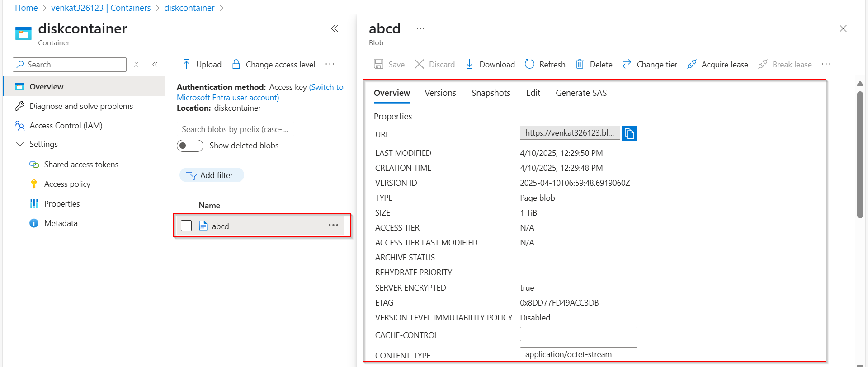The height and width of the screenshot is (367, 868).
Task: Select the abcd blob name
Action: [x=221, y=226]
